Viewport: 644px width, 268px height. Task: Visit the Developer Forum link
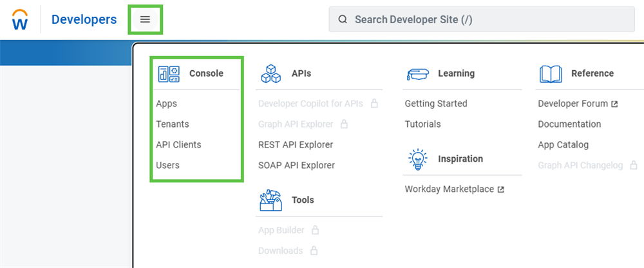coord(573,104)
